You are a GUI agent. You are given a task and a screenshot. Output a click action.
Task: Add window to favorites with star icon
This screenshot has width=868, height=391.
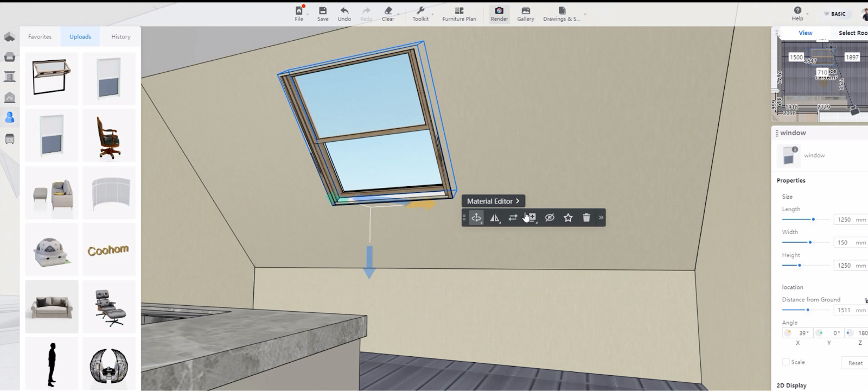[x=568, y=218]
